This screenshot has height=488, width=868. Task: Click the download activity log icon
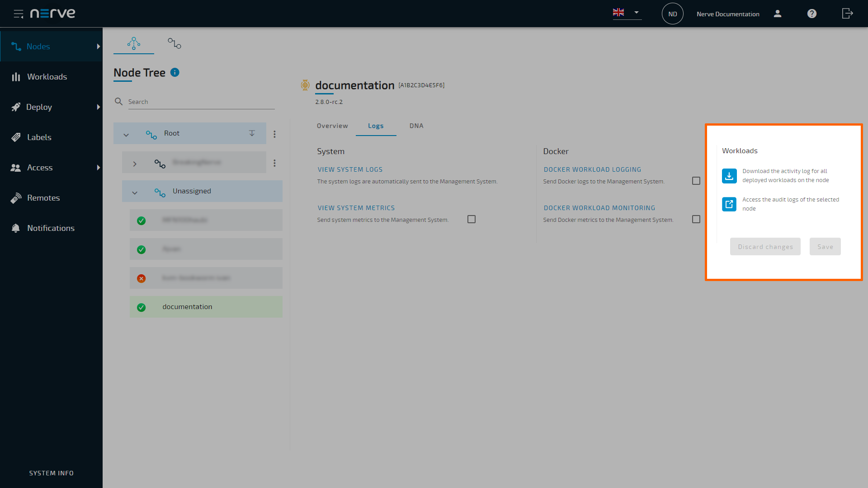(x=729, y=176)
